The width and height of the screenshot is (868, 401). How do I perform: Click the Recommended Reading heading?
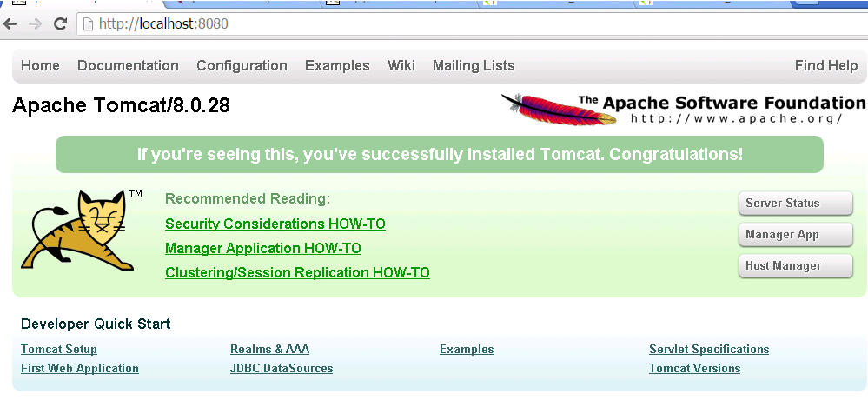pos(248,199)
